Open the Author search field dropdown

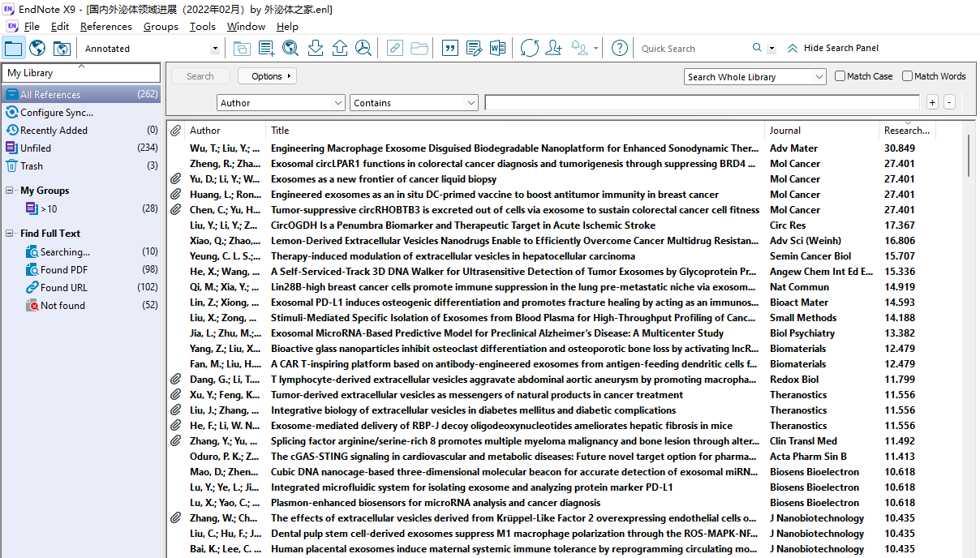[x=282, y=103]
